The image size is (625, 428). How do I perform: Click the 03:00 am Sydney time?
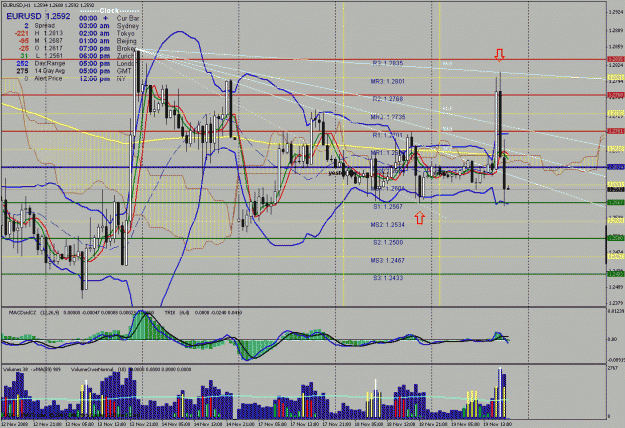[94, 26]
